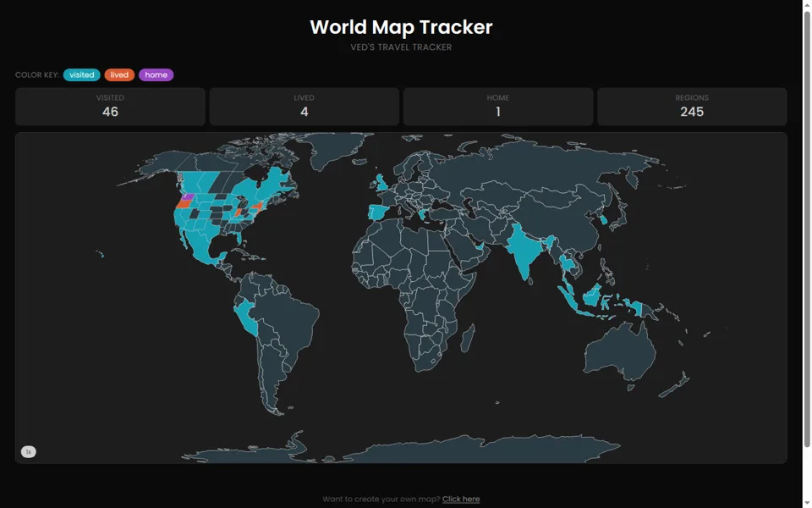The image size is (812, 508).
Task: Click the purple home state on the map
Action: pyautogui.click(x=188, y=197)
